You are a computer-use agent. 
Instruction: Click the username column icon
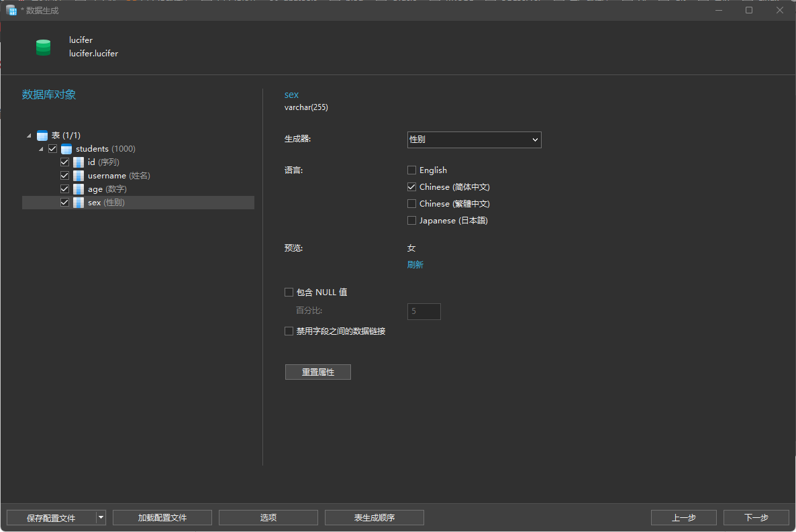point(79,176)
